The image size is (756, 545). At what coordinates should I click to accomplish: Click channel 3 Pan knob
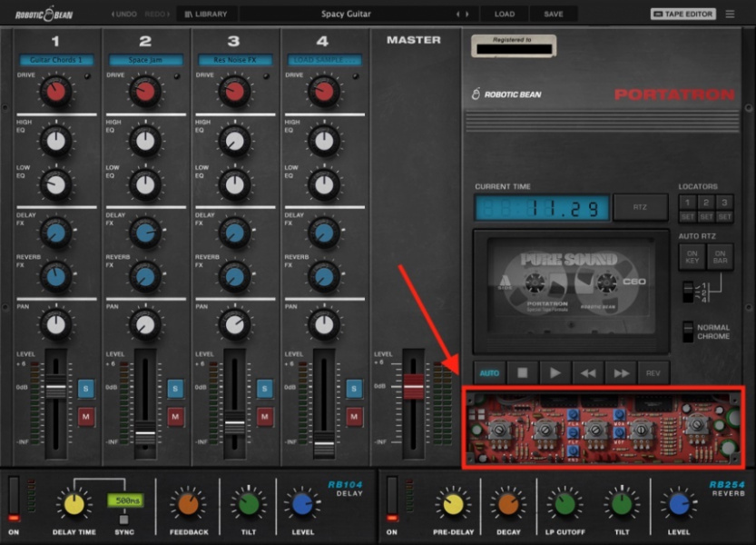[x=235, y=325]
